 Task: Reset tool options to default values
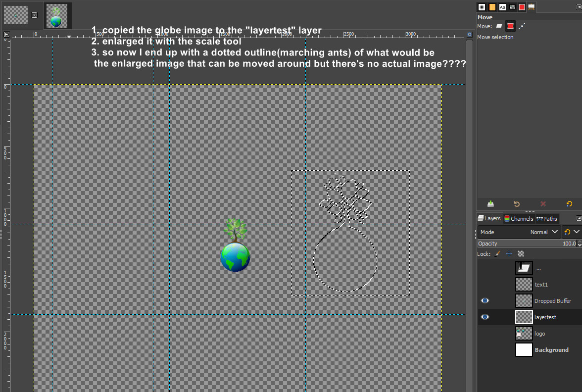[x=569, y=204]
